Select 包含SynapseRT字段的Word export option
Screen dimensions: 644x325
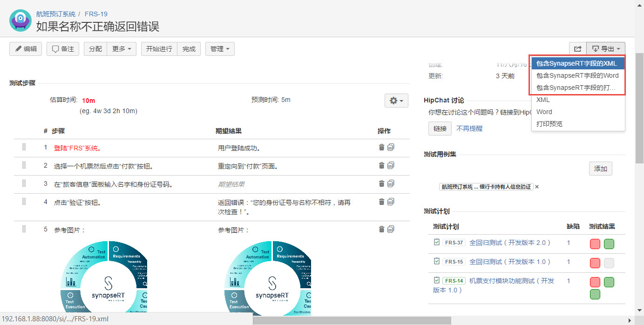point(578,75)
